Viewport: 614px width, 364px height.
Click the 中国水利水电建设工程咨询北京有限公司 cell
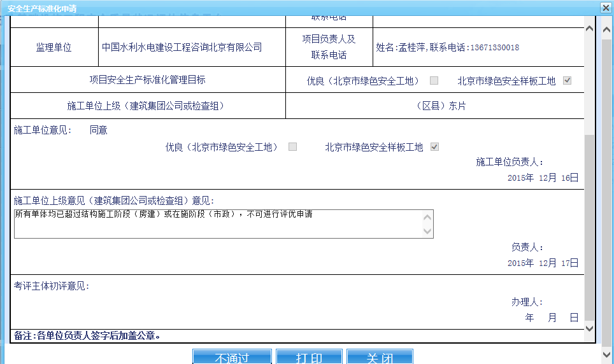click(x=182, y=48)
